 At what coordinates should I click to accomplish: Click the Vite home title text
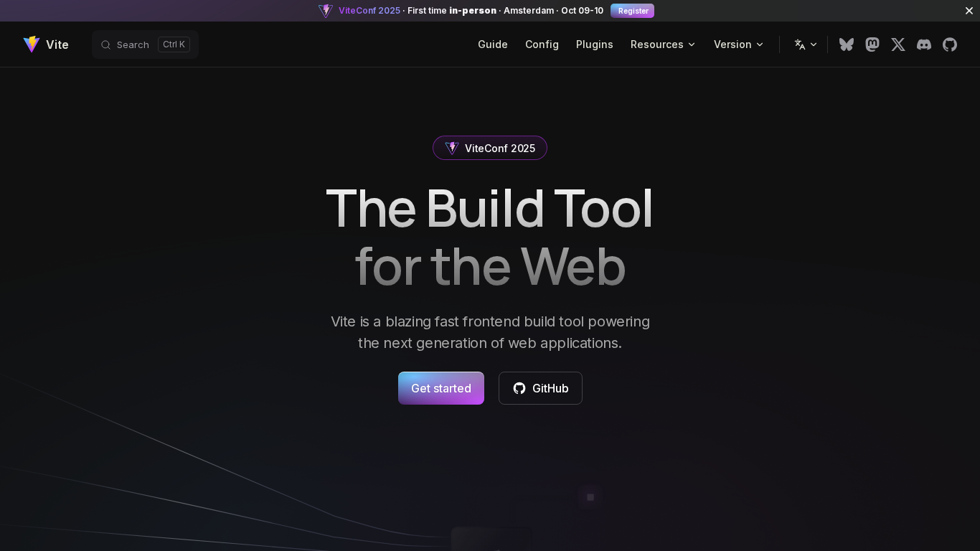pos(57,44)
